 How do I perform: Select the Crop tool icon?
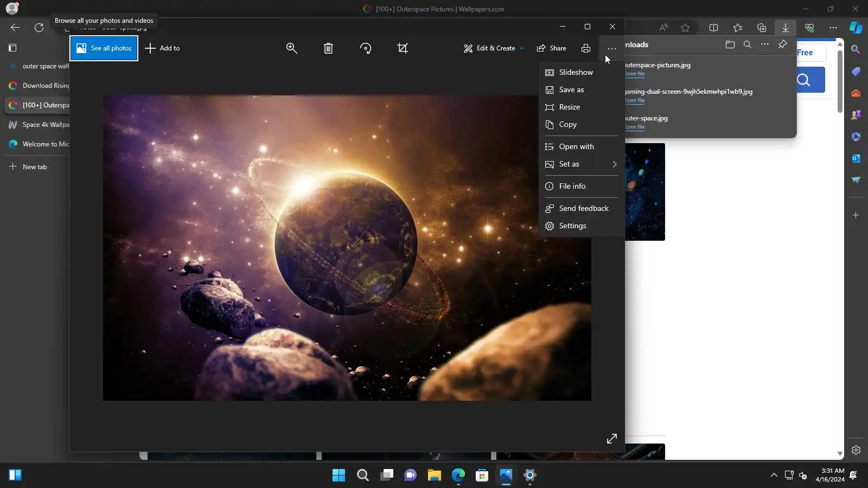tap(403, 48)
